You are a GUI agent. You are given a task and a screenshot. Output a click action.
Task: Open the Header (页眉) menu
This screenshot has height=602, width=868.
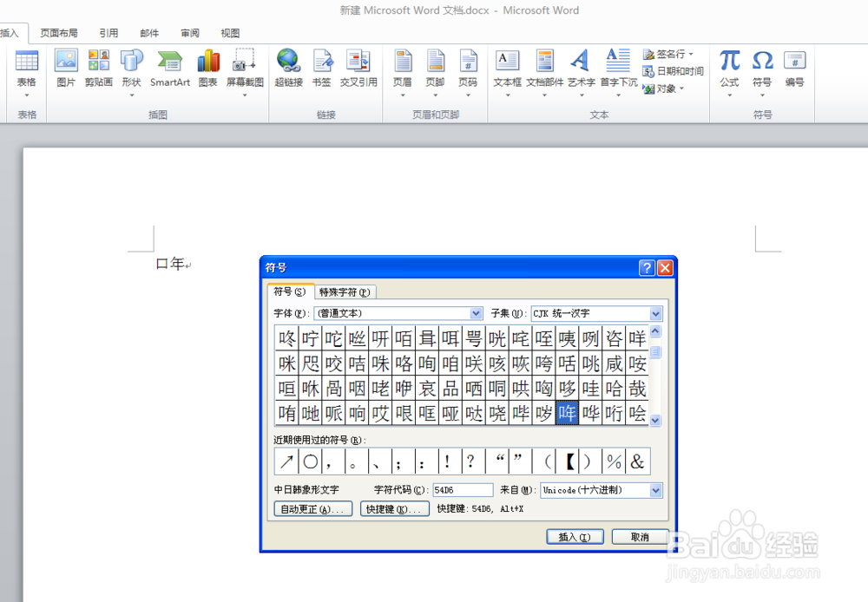tap(403, 69)
